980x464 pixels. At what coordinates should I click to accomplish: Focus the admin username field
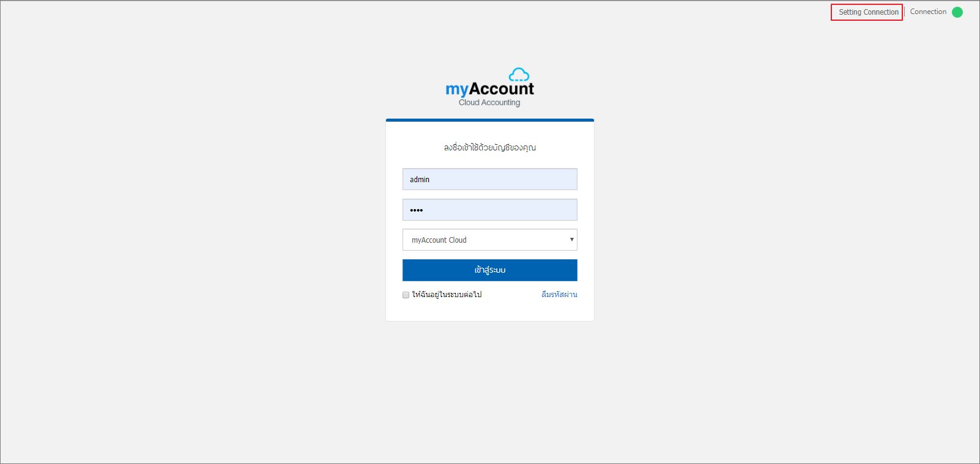click(x=489, y=179)
